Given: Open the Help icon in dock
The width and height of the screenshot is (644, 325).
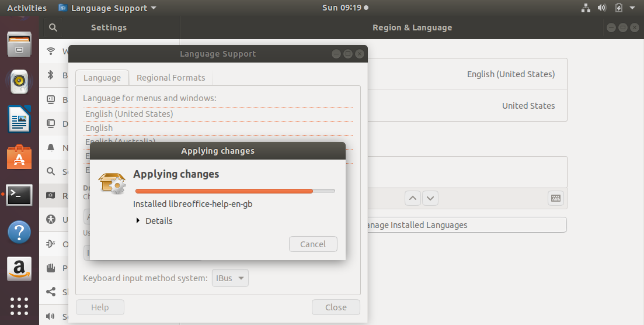Looking at the screenshot, I should (x=19, y=233).
